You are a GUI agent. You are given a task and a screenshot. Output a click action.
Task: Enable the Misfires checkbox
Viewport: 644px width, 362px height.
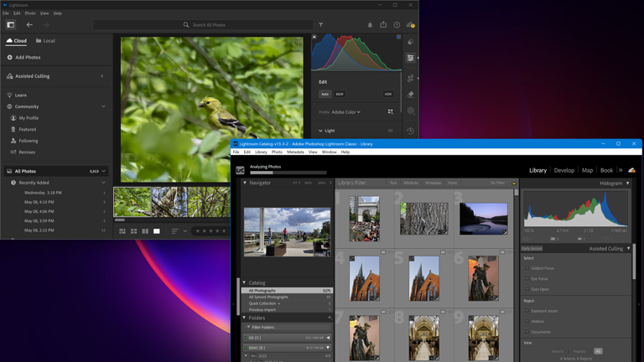tap(527, 322)
